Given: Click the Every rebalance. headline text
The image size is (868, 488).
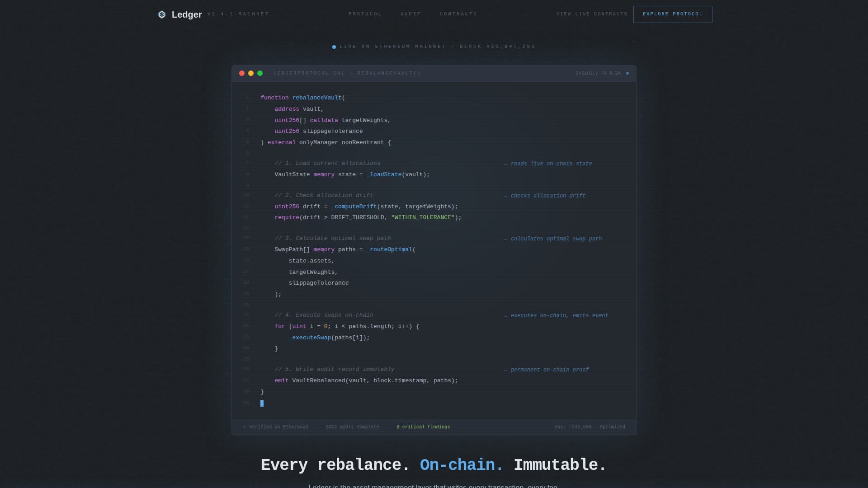Looking at the screenshot, I should [335, 465].
